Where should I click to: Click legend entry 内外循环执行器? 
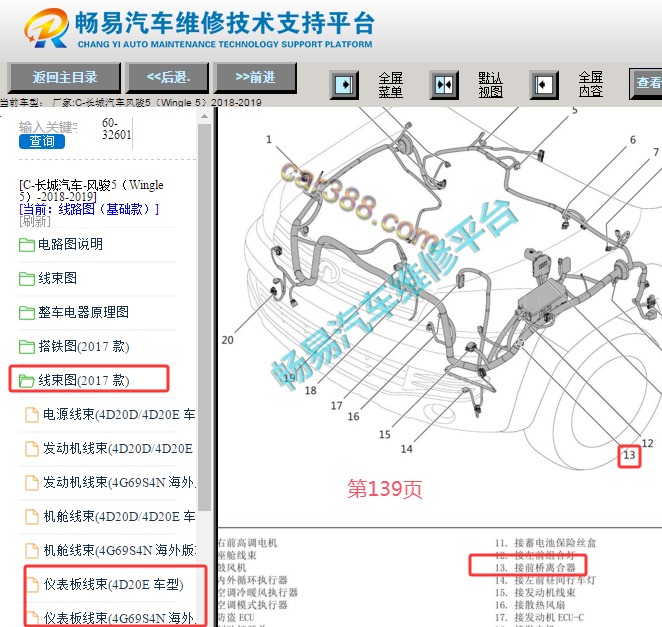click(x=252, y=580)
